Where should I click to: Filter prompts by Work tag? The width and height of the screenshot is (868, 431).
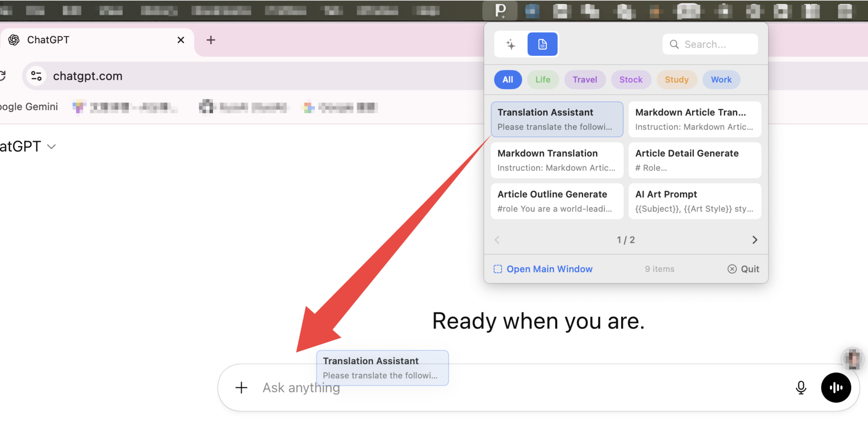coord(721,79)
